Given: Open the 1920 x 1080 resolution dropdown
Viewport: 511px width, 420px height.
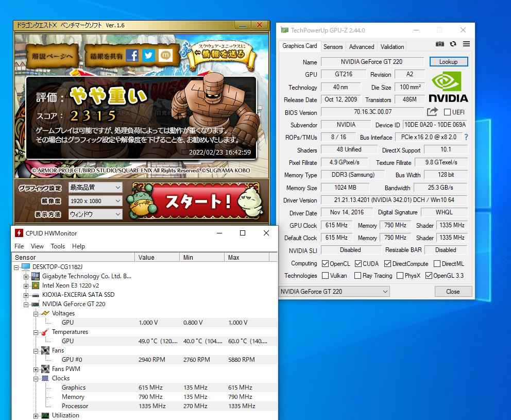Looking at the screenshot, I should pos(95,201).
